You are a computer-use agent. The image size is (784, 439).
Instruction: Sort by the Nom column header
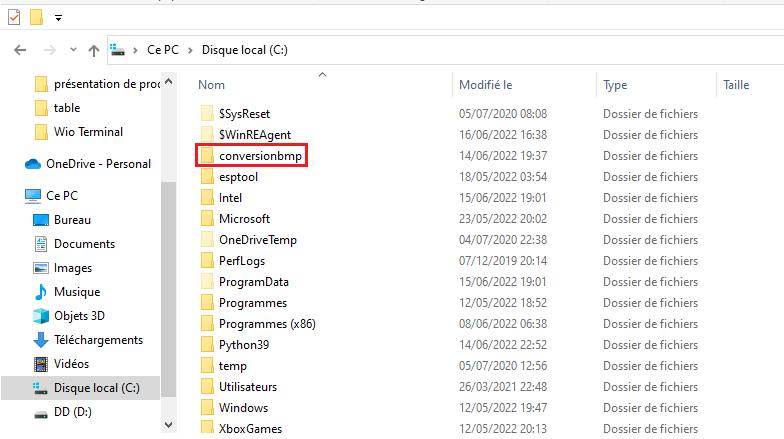click(212, 85)
